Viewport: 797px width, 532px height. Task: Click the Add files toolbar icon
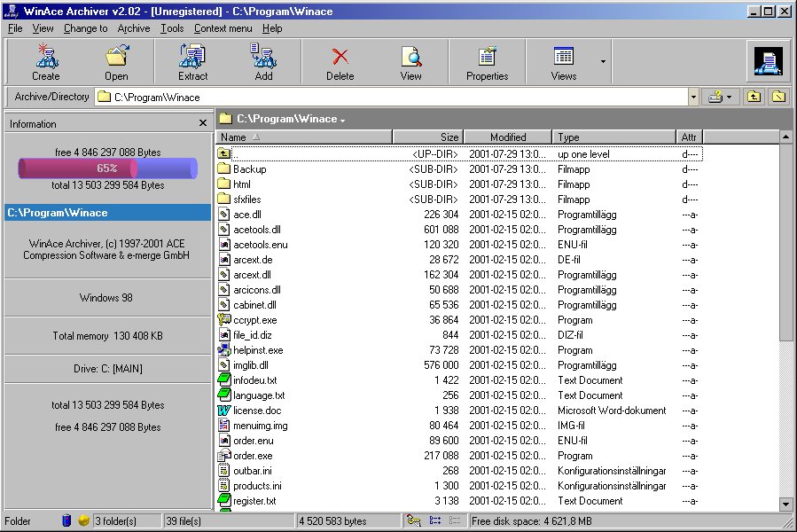tap(263, 56)
